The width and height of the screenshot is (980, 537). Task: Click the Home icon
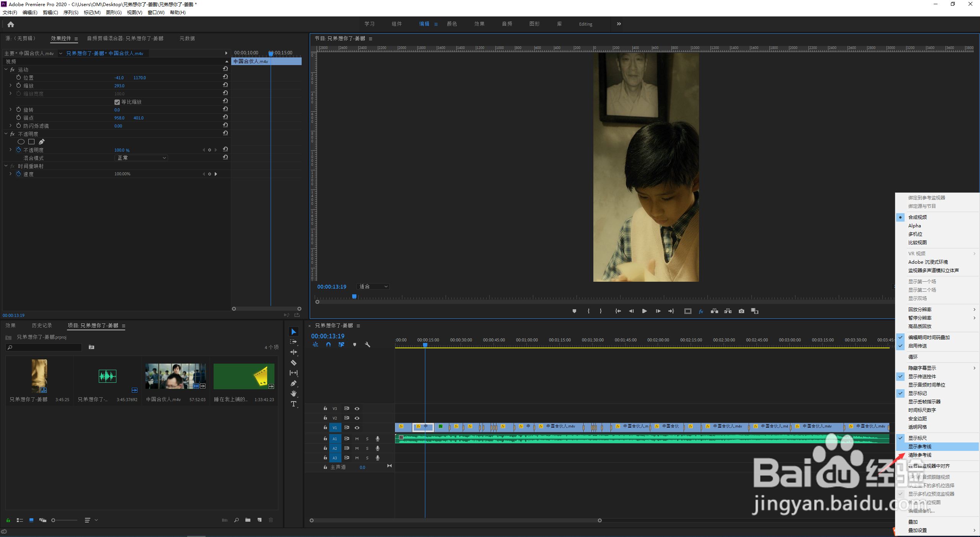[x=11, y=24]
